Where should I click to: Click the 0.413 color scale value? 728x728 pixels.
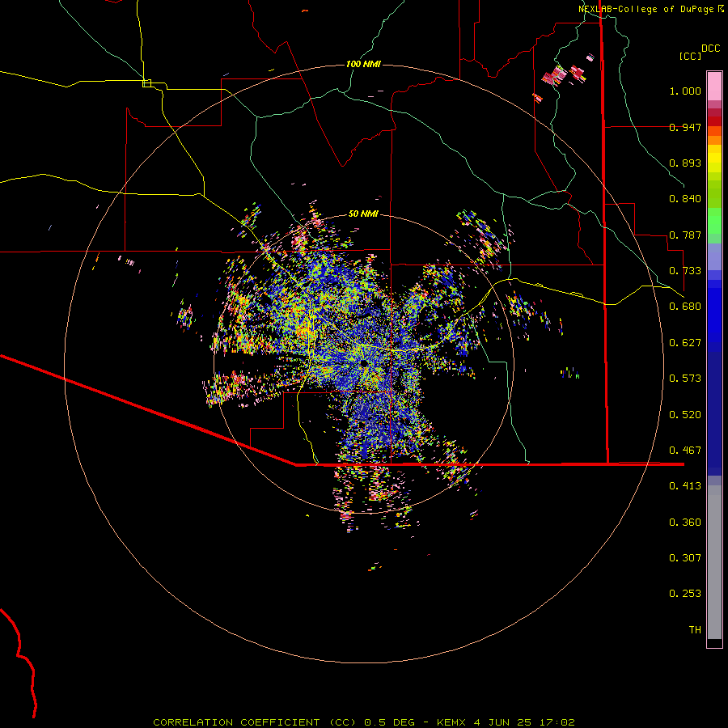(x=685, y=486)
